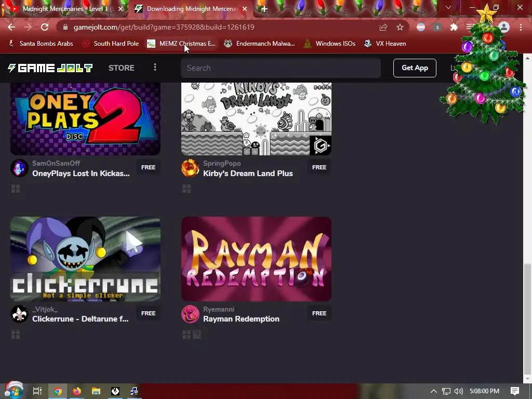Go to the Game Jolt home logo

pyautogui.click(x=50, y=68)
